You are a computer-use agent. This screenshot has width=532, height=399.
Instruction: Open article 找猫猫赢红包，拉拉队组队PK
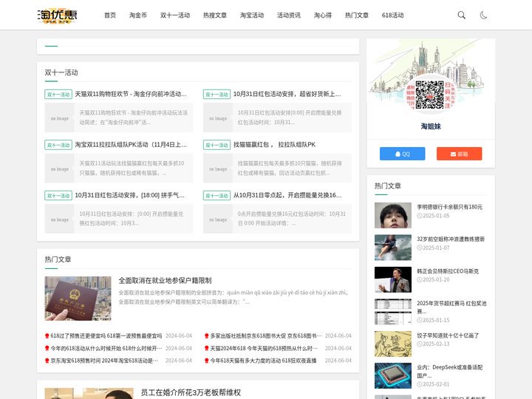click(274, 145)
